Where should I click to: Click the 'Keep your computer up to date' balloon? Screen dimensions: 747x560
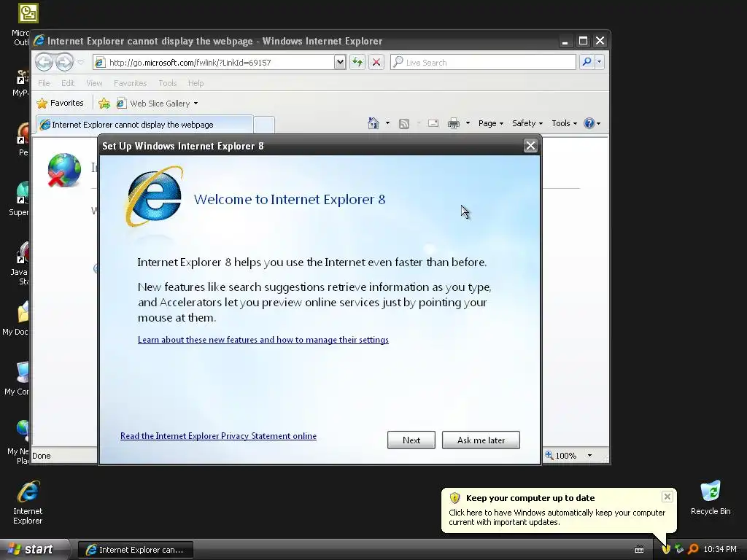click(x=559, y=510)
